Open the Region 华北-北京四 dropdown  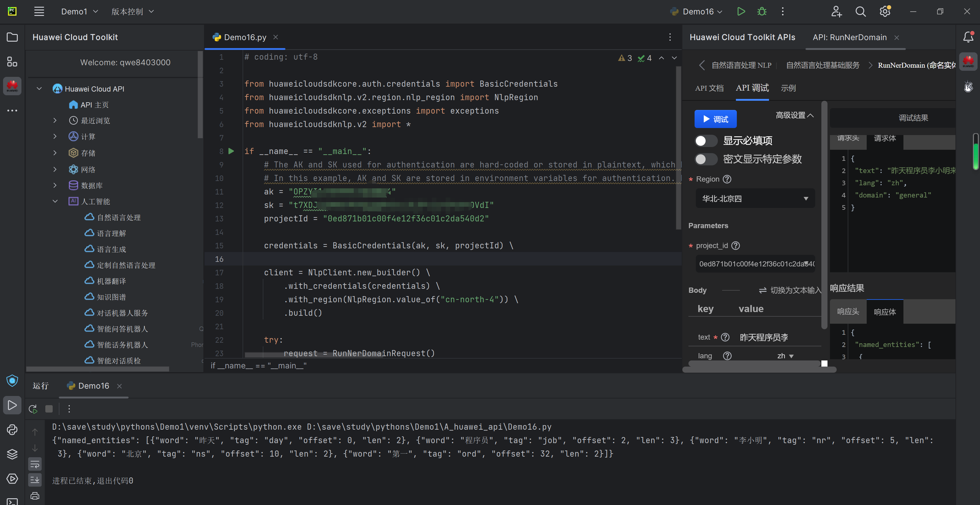(x=755, y=199)
